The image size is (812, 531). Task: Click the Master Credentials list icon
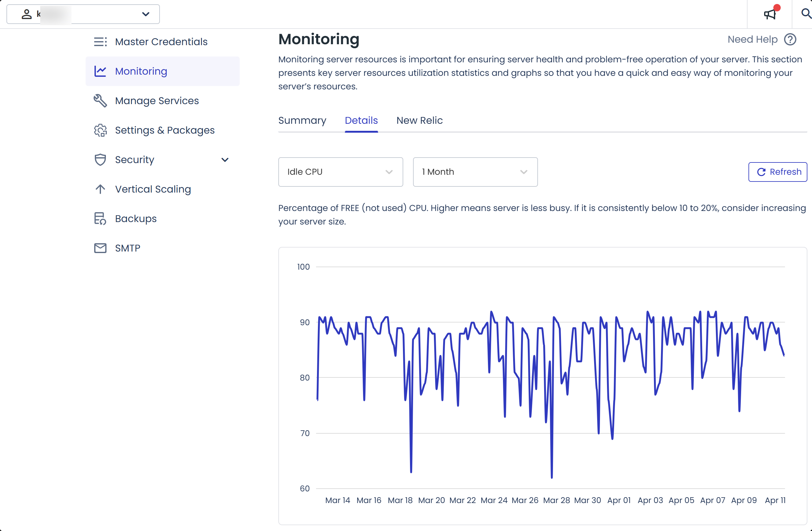coord(100,42)
